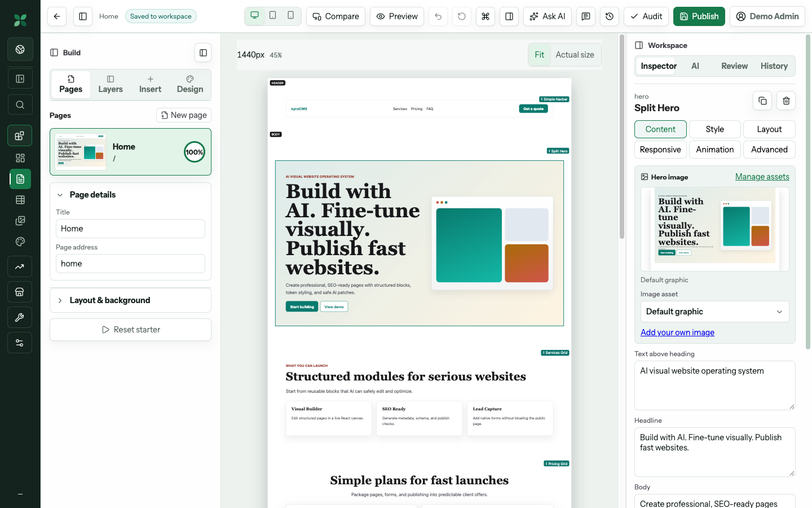This screenshot has width=812, height=508.
Task: Switch to the Insert tab
Action: 150,84
